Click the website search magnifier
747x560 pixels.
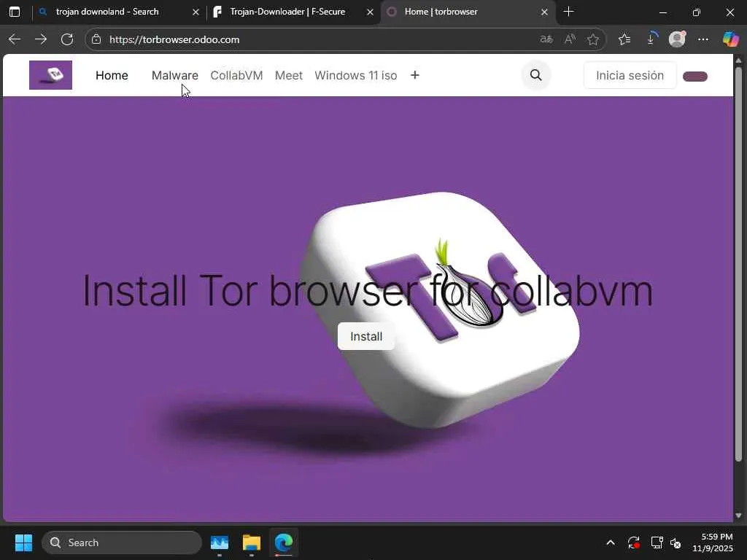tap(536, 75)
